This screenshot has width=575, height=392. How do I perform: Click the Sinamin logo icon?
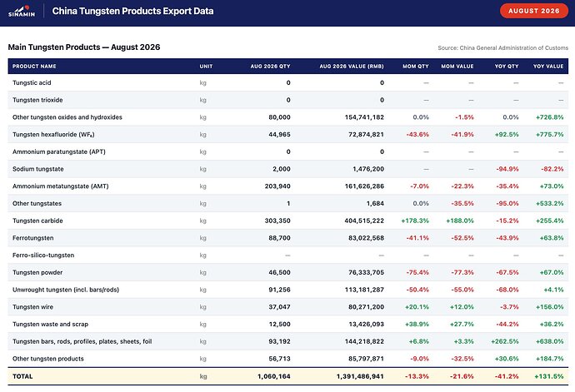(22, 11)
